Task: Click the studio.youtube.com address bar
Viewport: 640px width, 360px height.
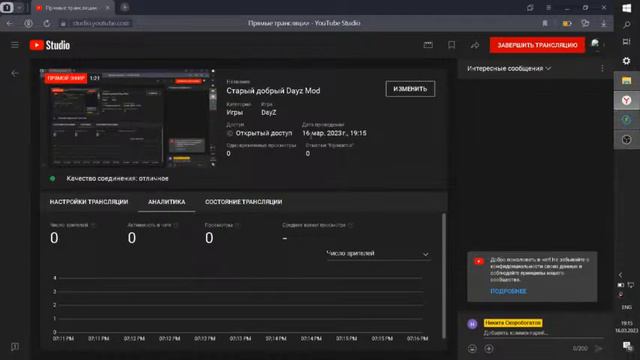Action: click(x=101, y=23)
